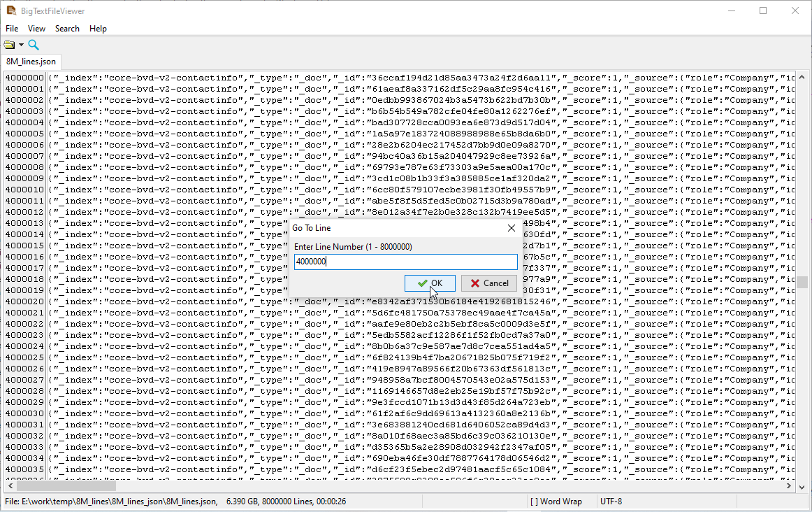Click the BigTextFileViewer app icon in title bar
Screen dimensions: 812x512
pos(11,10)
